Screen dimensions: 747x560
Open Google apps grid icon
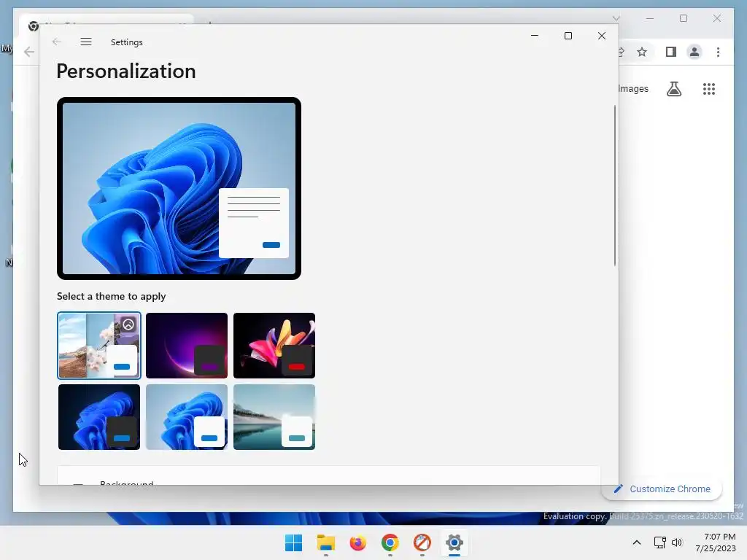point(709,89)
